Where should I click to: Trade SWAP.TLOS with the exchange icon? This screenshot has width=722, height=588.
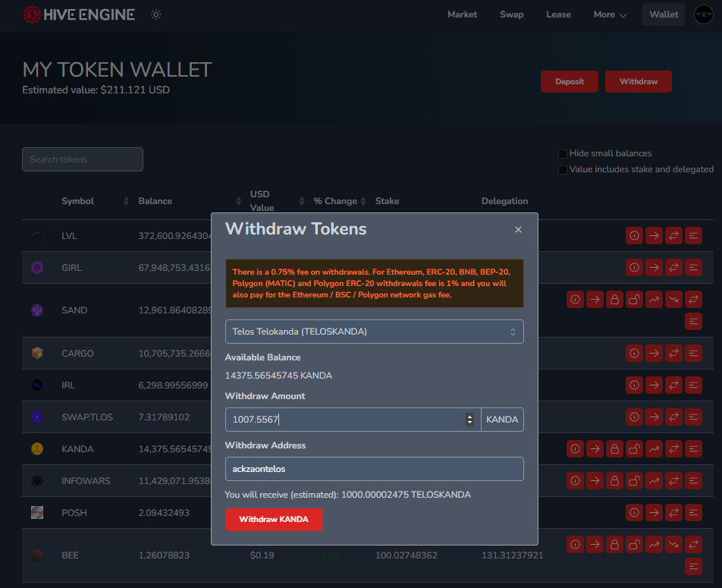click(673, 417)
